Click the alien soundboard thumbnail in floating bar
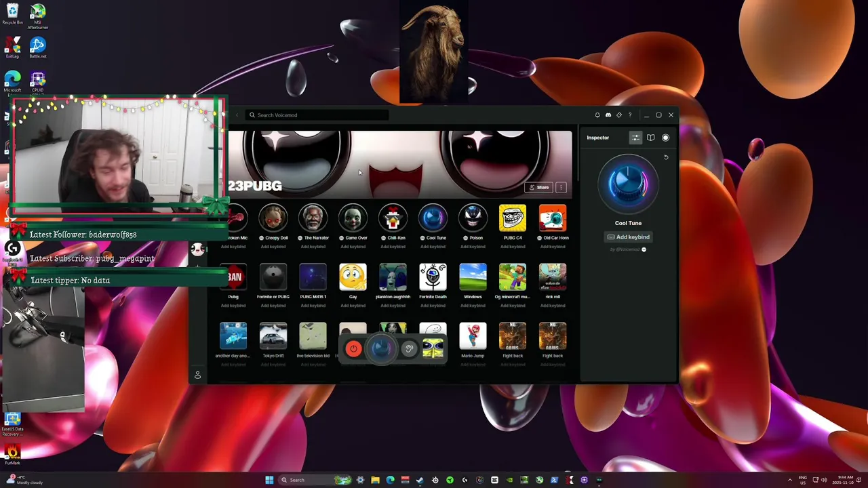This screenshot has height=488, width=868. click(x=433, y=349)
